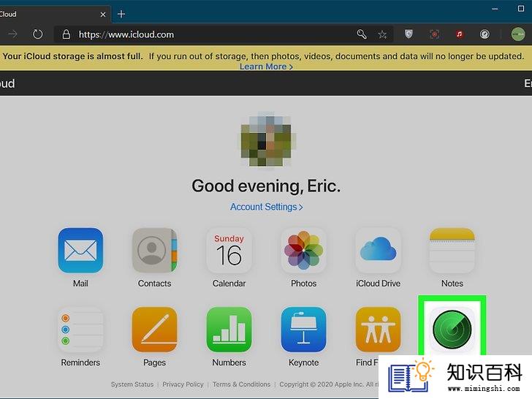Open Account Settings link
532x399 pixels.
pyautogui.click(x=266, y=207)
